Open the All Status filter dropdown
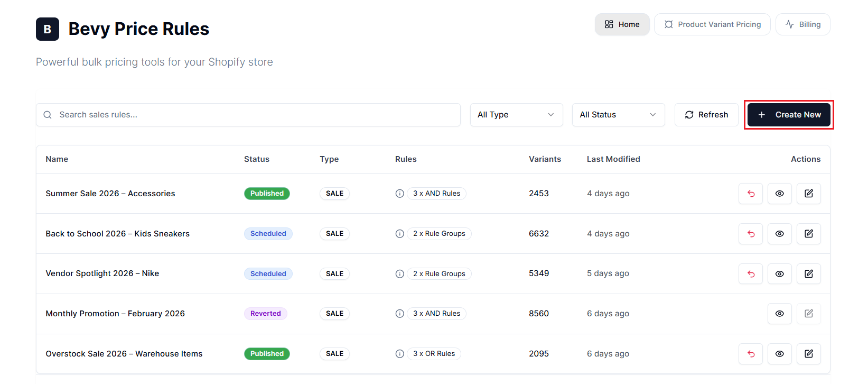 (618, 115)
